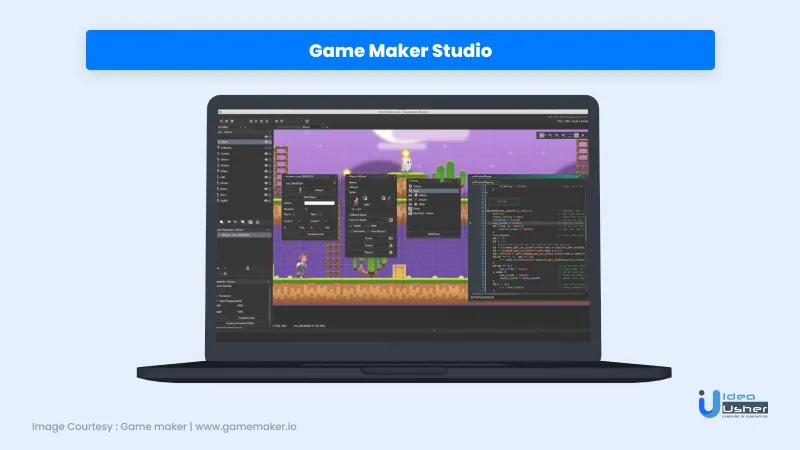The image size is (800, 450).
Task: Select the player character instance in the room
Action: pyautogui.click(x=303, y=265)
